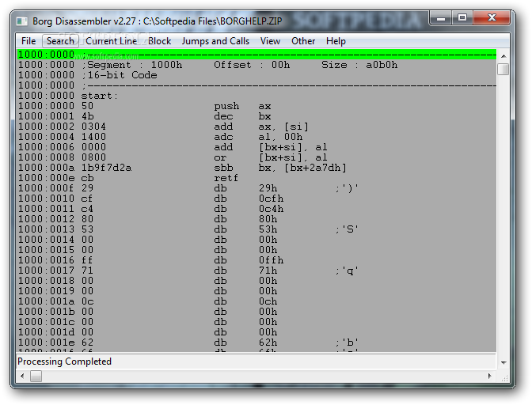The width and height of the screenshot is (532, 405).
Task: Select the 'add [bx+si], al' line
Action: coord(256,147)
